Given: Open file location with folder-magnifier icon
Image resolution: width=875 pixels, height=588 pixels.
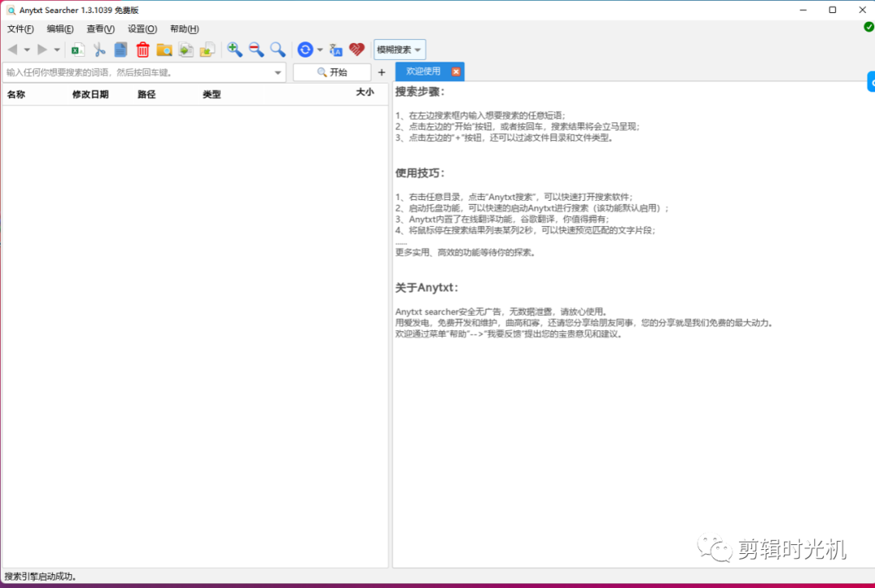Looking at the screenshot, I should tap(164, 49).
